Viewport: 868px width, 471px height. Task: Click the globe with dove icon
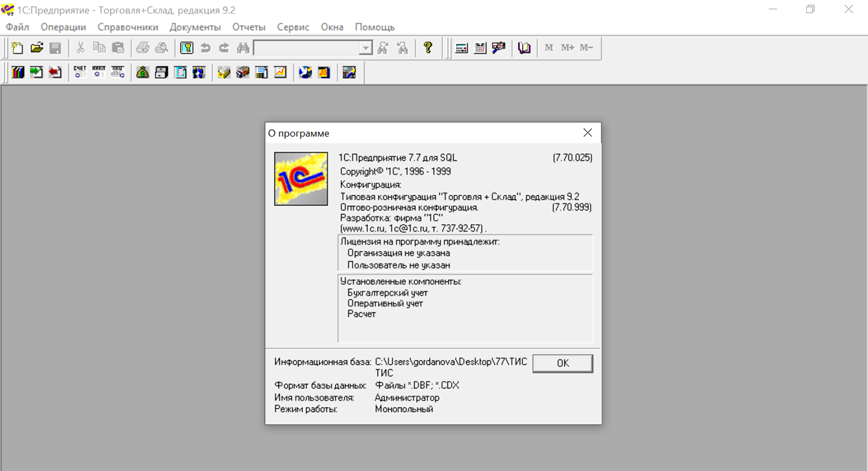pyautogui.click(x=305, y=72)
